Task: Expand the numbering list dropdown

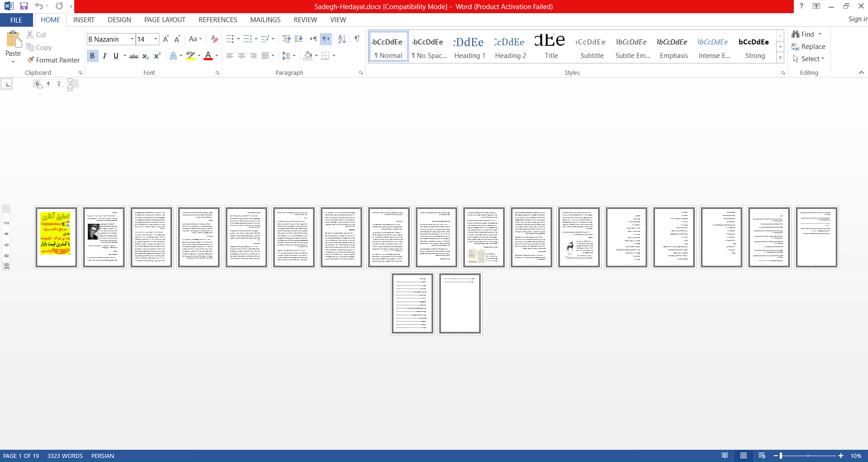Action: (256, 39)
